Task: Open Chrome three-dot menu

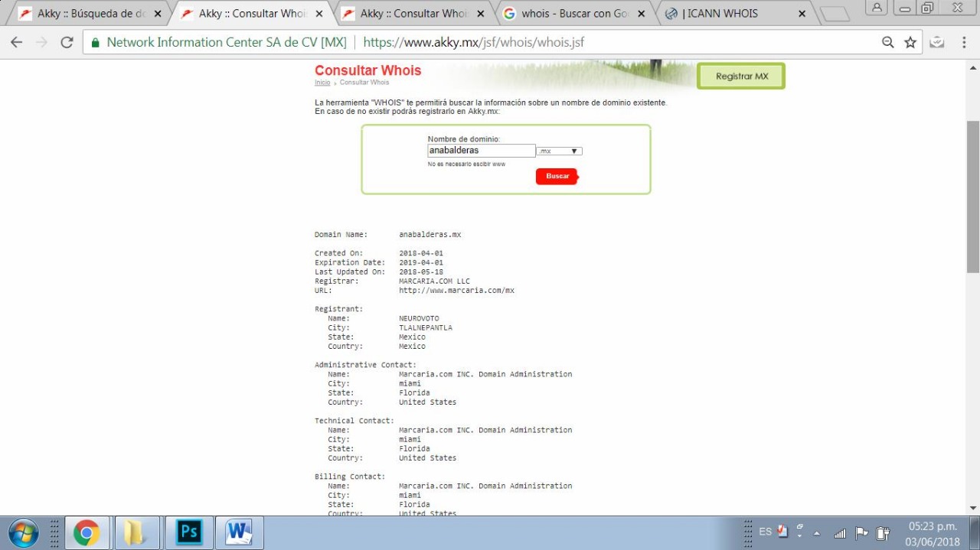Action: 963,43
